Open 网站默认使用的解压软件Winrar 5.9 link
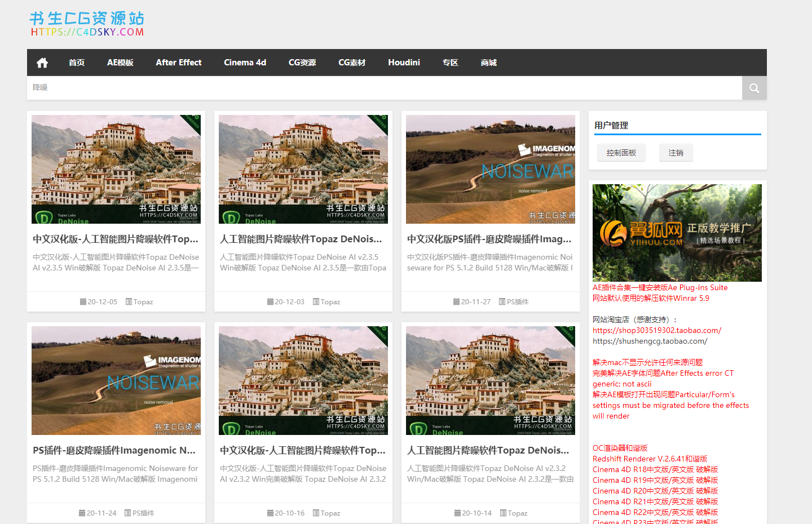Viewport: 812px width, 524px height. pos(651,299)
